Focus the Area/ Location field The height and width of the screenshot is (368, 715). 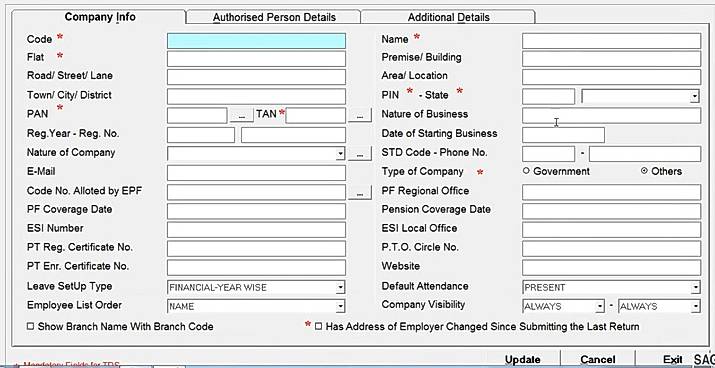pyautogui.click(x=611, y=77)
